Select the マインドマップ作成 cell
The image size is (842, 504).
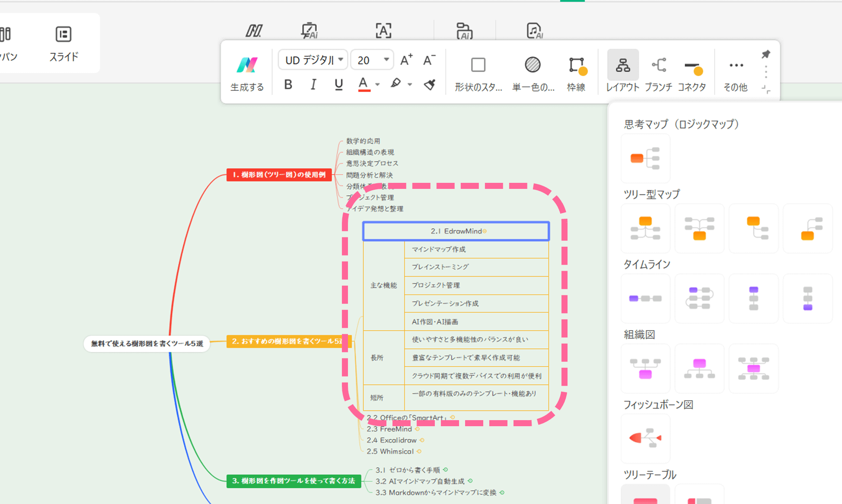pos(476,249)
